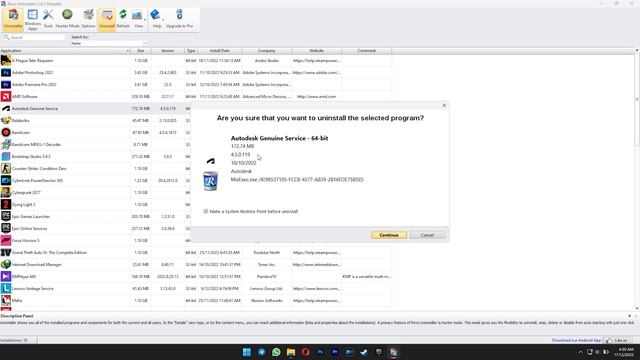
Task: Open the 'Search by' Name dropdown
Action: [x=109, y=43]
